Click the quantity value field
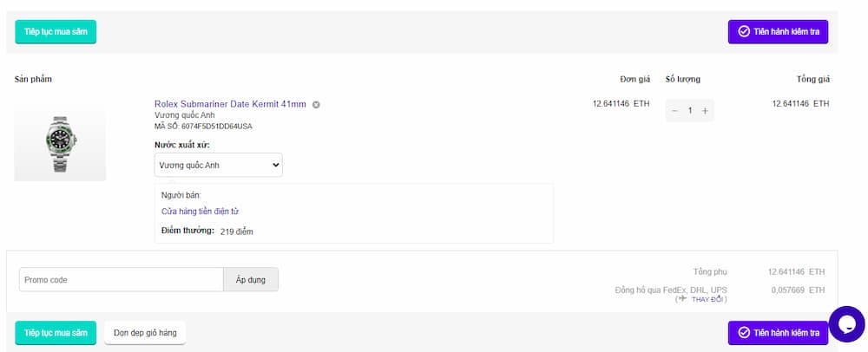Viewport: 868px width, 352px height. (x=690, y=111)
